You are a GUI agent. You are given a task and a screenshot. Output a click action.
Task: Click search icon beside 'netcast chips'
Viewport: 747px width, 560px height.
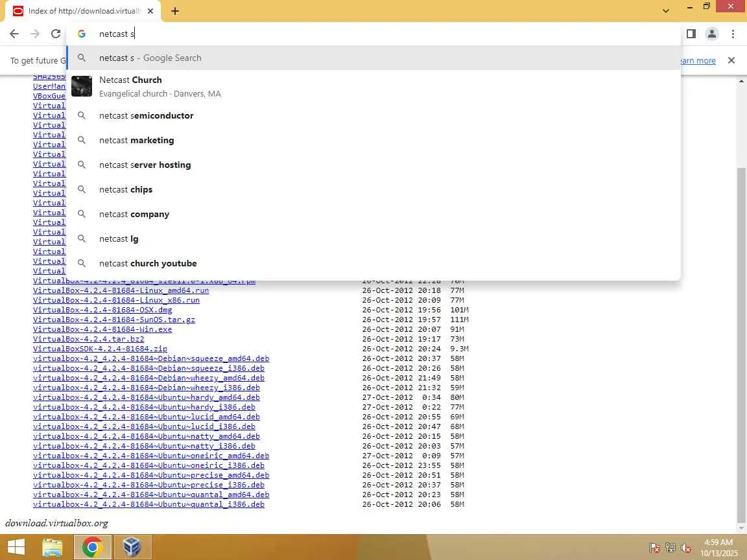(x=82, y=189)
